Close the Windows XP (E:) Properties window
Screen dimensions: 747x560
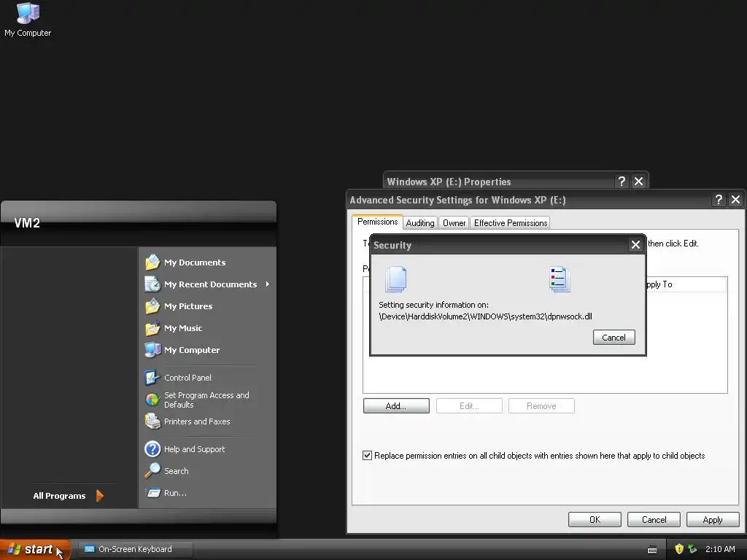638,182
